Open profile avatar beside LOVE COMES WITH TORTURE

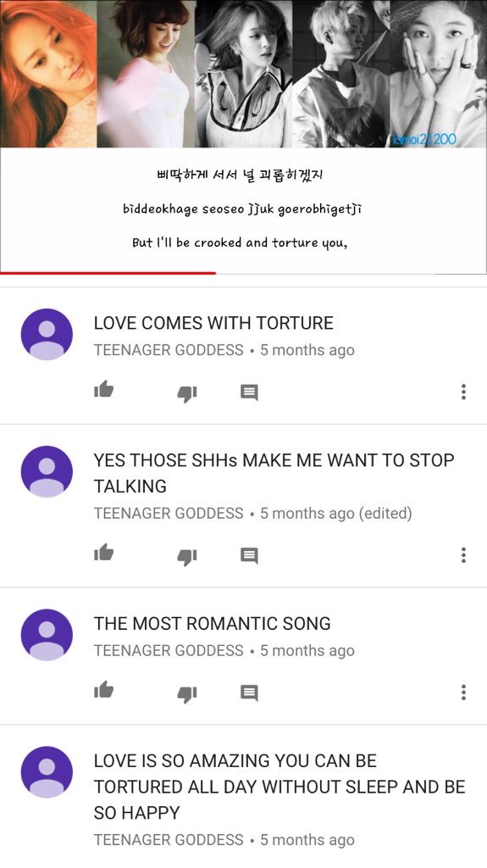tap(47, 334)
